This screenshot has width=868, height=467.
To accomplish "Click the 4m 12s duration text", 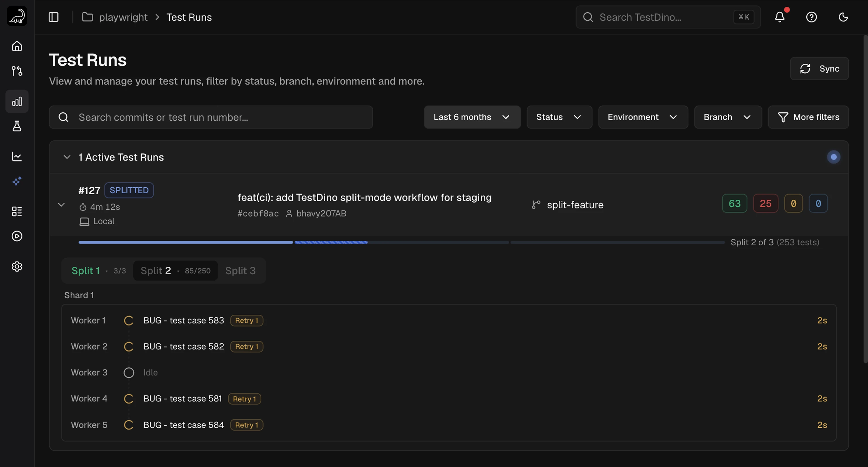I will pos(105,207).
